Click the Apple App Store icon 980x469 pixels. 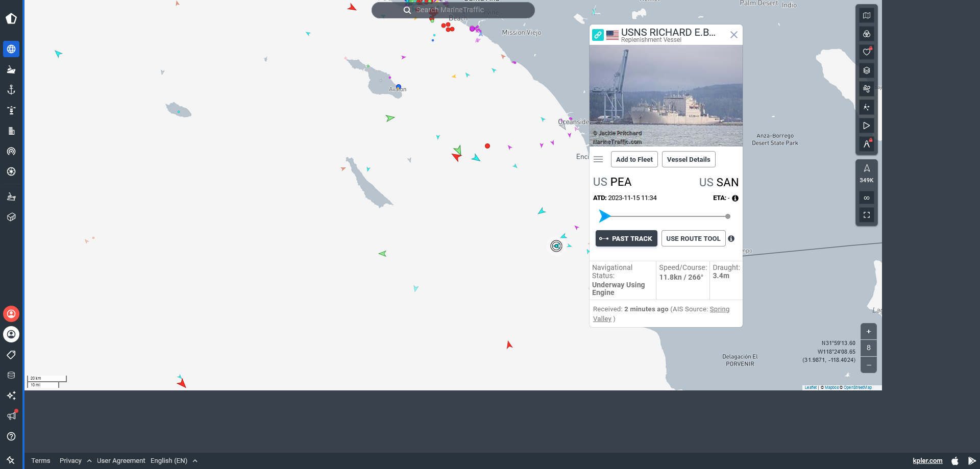click(955, 460)
